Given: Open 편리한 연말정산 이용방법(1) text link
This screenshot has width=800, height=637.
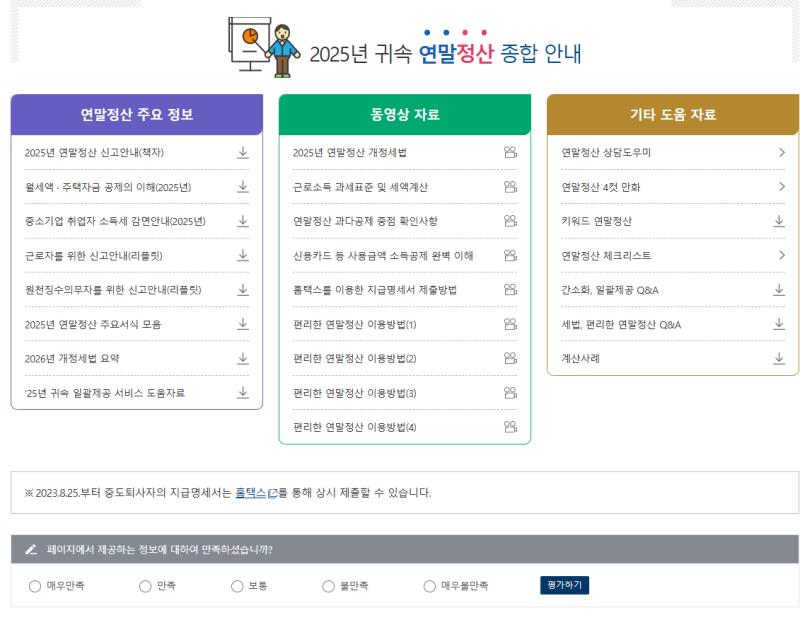Looking at the screenshot, I should [355, 324].
